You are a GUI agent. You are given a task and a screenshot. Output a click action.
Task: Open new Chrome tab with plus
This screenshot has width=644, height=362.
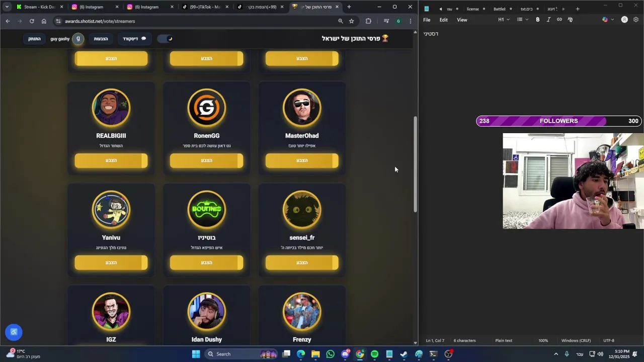click(349, 7)
